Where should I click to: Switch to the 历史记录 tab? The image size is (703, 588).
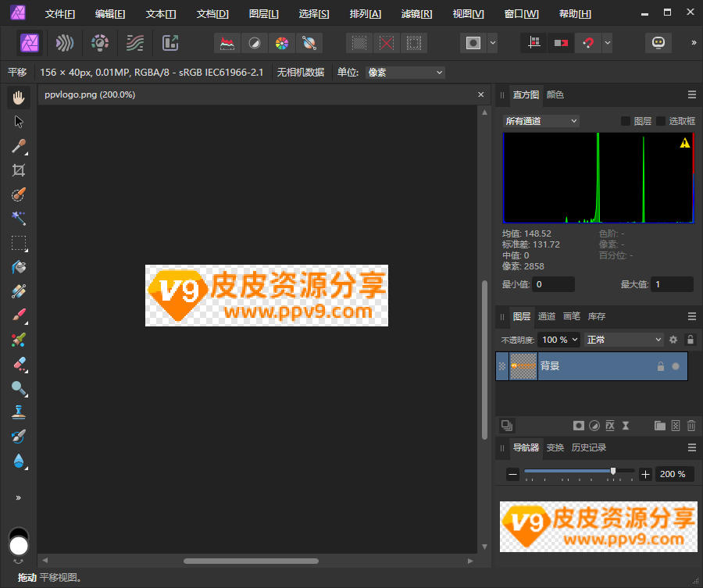click(x=589, y=447)
